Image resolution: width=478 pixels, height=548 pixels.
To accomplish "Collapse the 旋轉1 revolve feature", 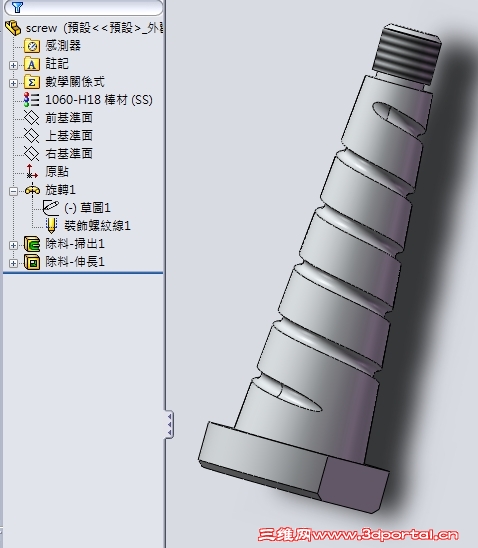I will click(x=13, y=191).
